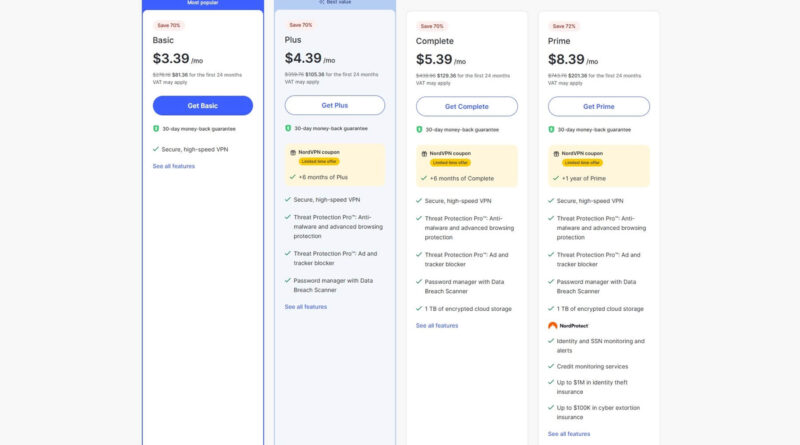
Task: Click checkmark beside Credit monitoring services
Action: pyautogui.click(x=551, y=366)
